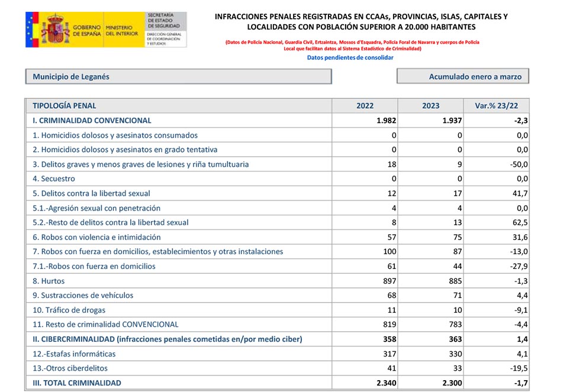This screenshot has height=392, width=586.
Task: Click the Secretaría de Estado de Seguridad block
Action: tap(165, 30)
